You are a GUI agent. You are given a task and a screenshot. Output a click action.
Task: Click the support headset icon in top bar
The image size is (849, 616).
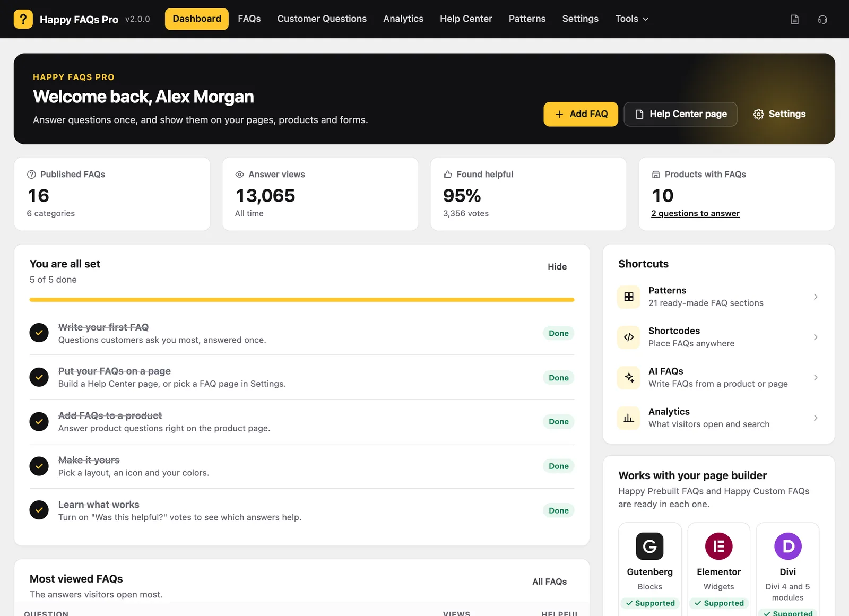[x=822, y=20]
